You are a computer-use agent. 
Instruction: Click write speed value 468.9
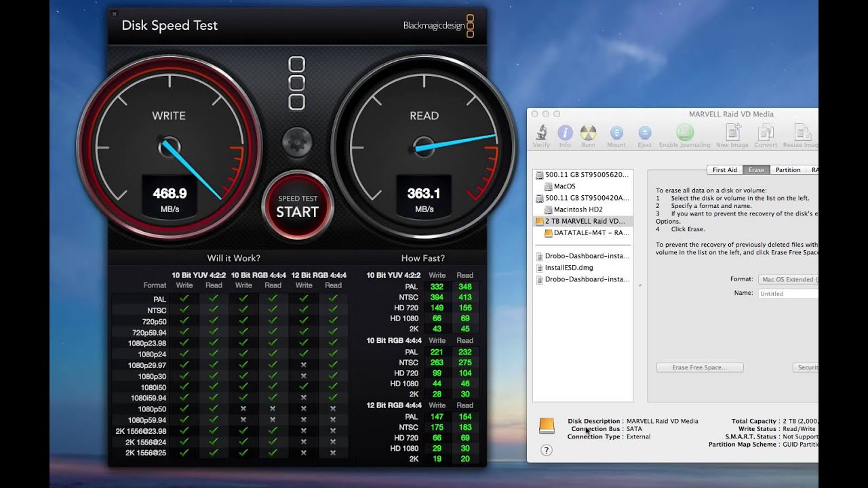[170, 193]
